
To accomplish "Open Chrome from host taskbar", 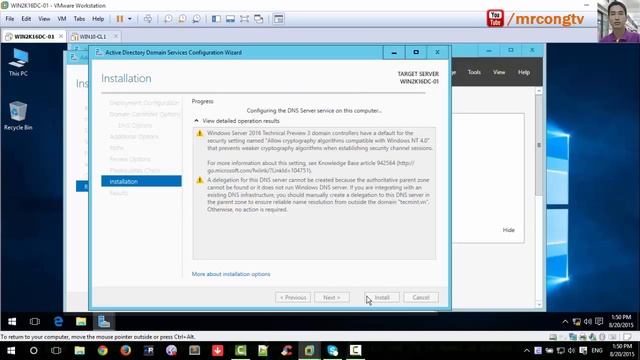I will (x=102, y=351).
